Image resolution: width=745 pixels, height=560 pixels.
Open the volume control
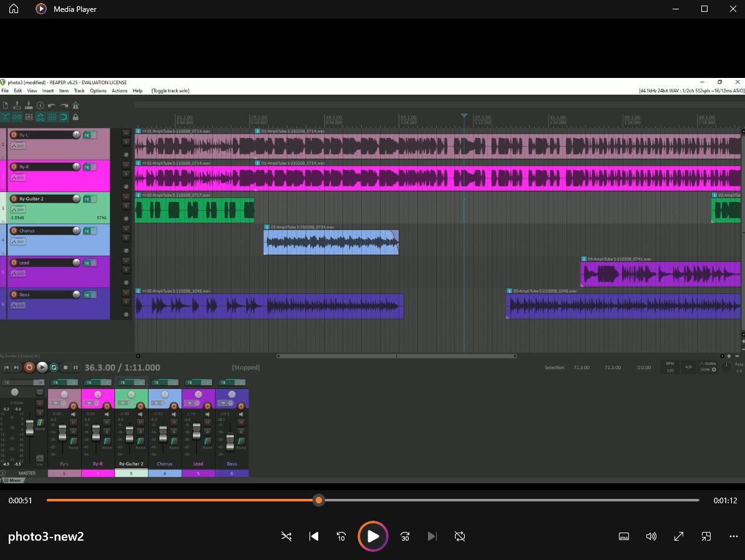(651, 536)
